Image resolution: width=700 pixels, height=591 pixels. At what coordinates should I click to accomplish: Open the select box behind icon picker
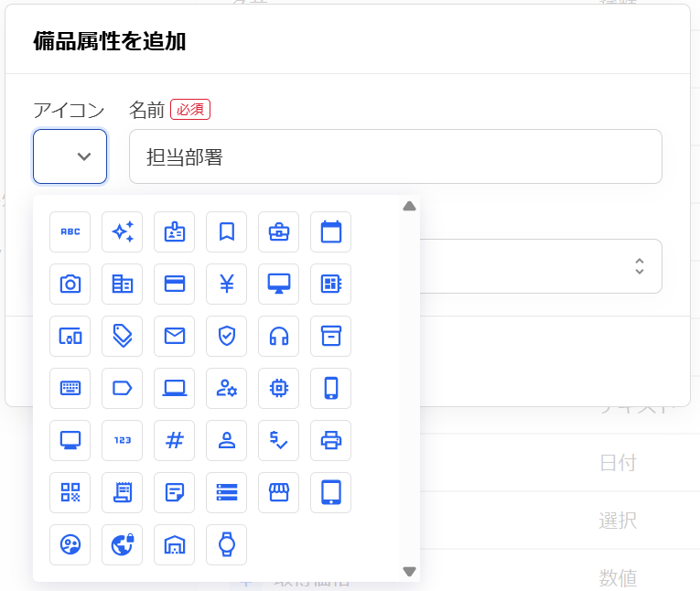click(541, 266)
